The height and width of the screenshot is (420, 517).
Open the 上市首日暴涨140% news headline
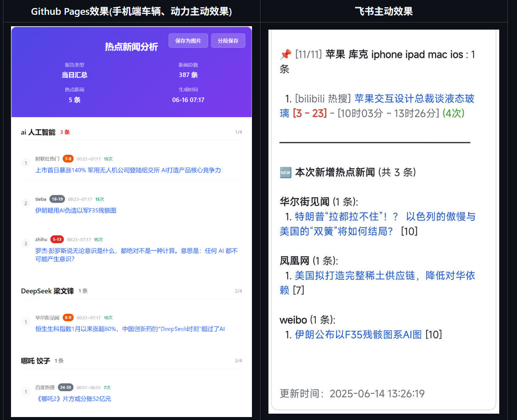coord(128,170)
